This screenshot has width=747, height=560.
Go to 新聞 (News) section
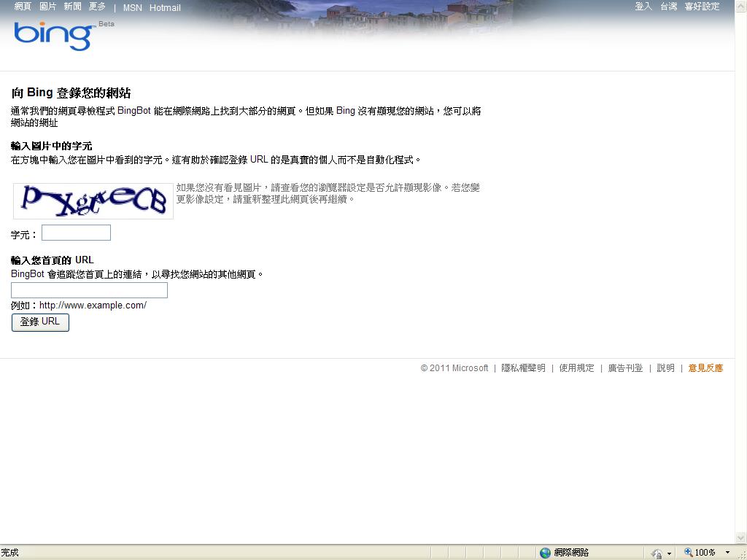pos(72,7)
